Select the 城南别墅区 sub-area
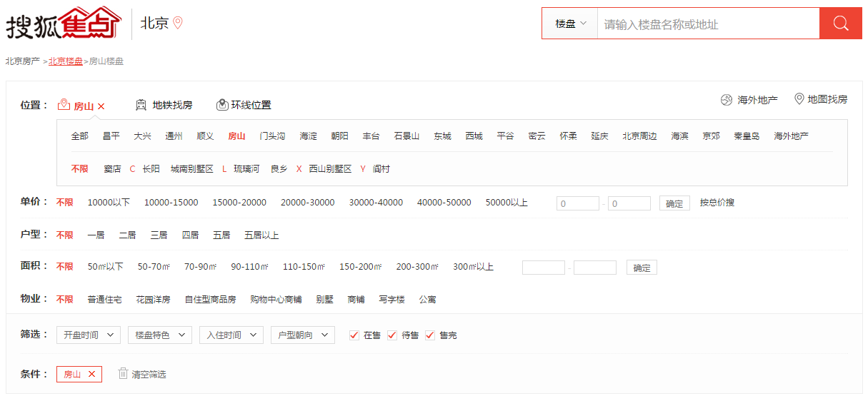868x401 pixels. pos(192,169)
